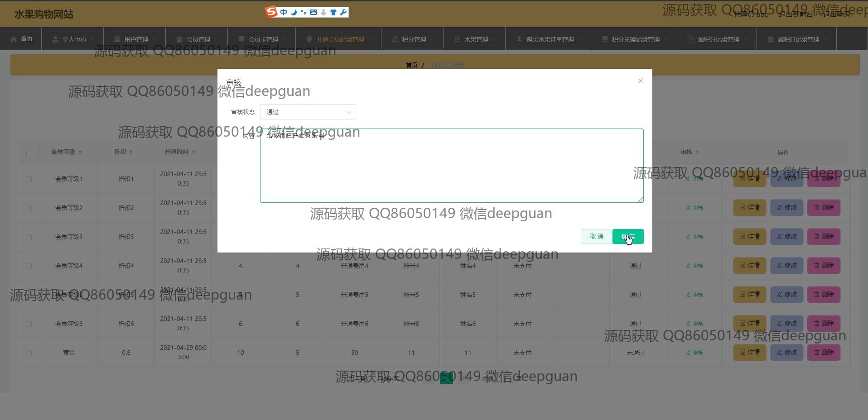Close the 审核 dialog with X icon
868x420 pixels.
pos(640,81)
